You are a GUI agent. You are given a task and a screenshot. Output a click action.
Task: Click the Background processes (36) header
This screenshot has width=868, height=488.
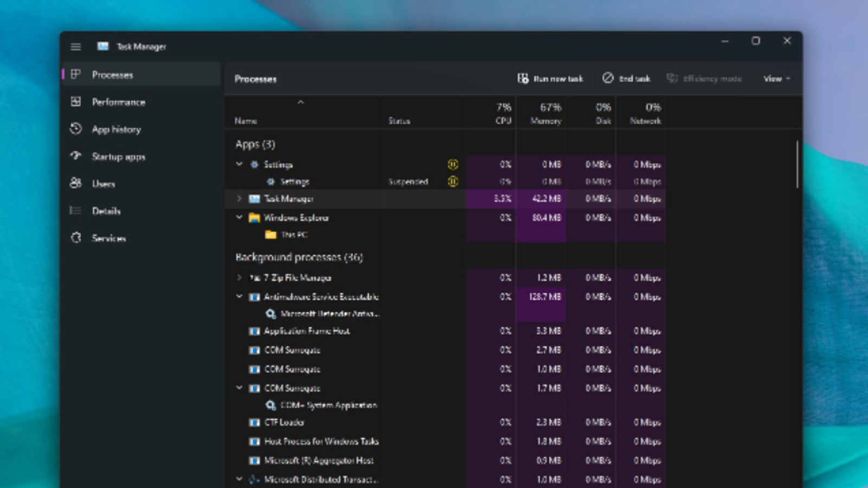click(299, 257)
